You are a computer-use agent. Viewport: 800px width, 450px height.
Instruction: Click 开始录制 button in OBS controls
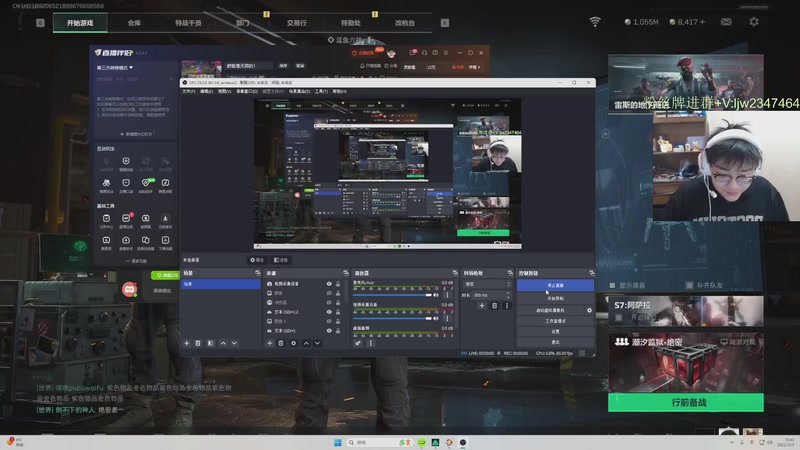pyautogui.click(x=555, y=298)
